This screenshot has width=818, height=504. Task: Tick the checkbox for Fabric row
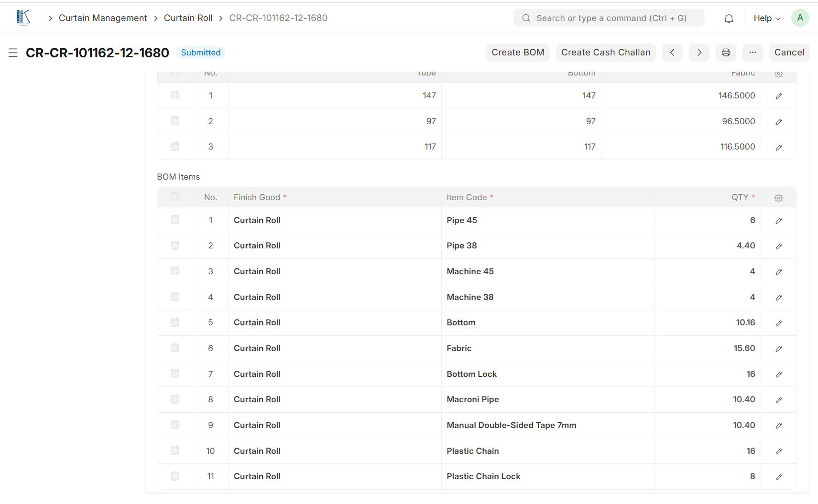pyautogui.click(x=175, y=348)
